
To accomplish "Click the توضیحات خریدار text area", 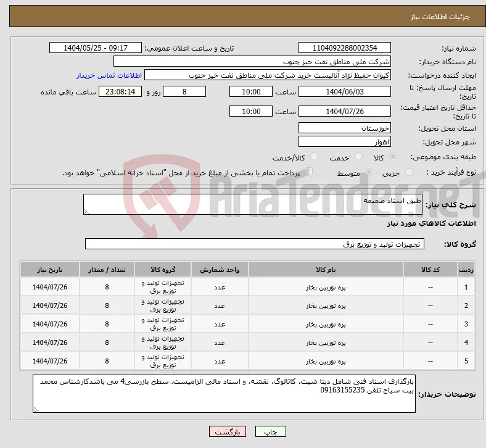I will pyautogui.click(x=224, y=394).
